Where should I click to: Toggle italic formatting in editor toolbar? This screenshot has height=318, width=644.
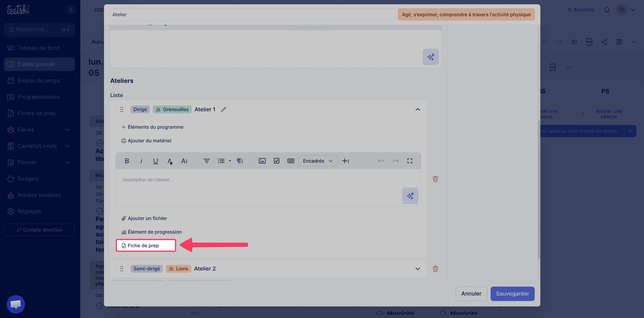pos(141,161)
